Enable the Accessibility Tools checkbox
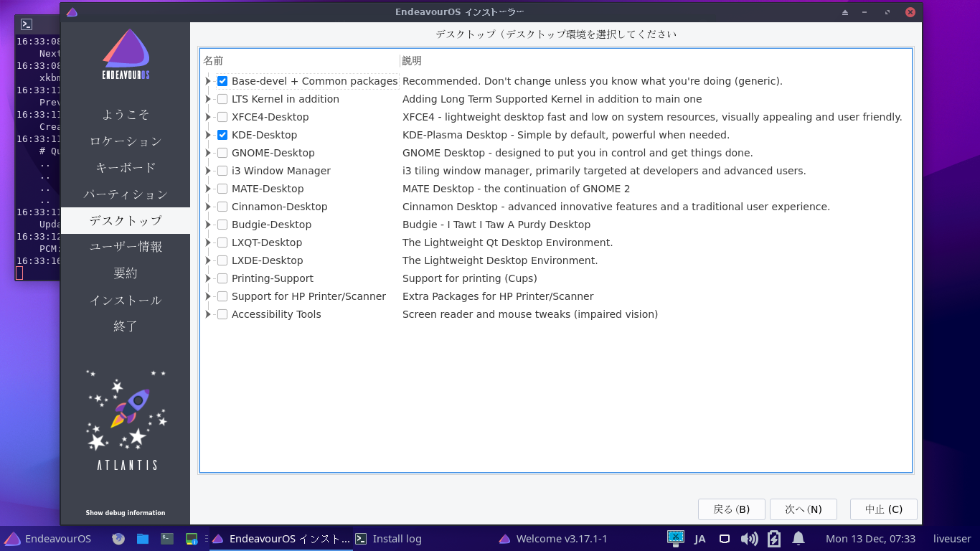Screen dimensions: 980x551 tap(222, 314)
